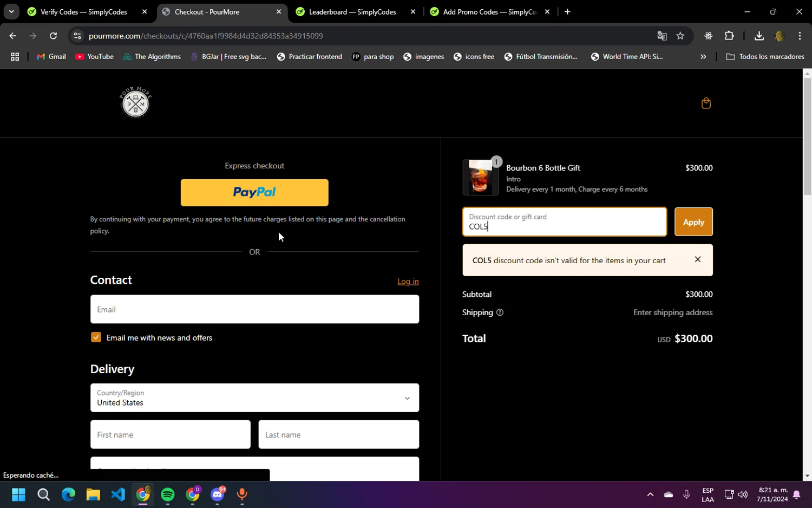This screenshot has width=812, height=508.
Task: Open the volume control in tray
Action: (x=743, y=494)
